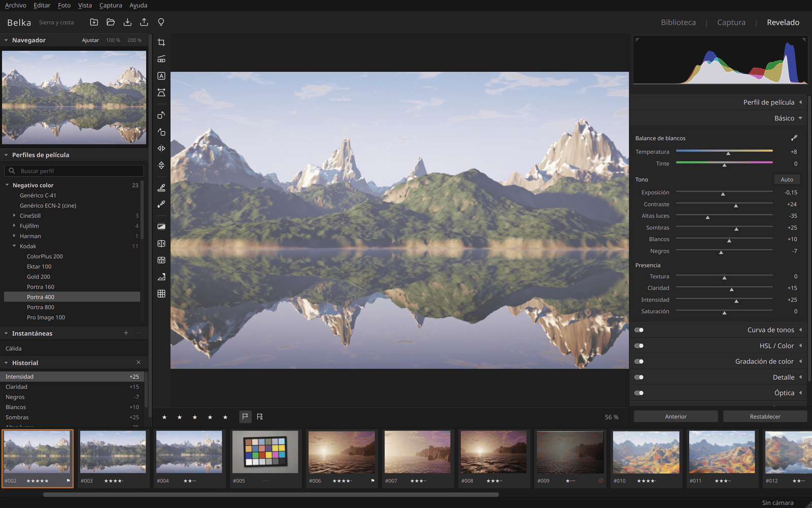The image size is (812, 508).
Task: Click the white balance eyedropper in Básico panel
Action: click(794, 138)
